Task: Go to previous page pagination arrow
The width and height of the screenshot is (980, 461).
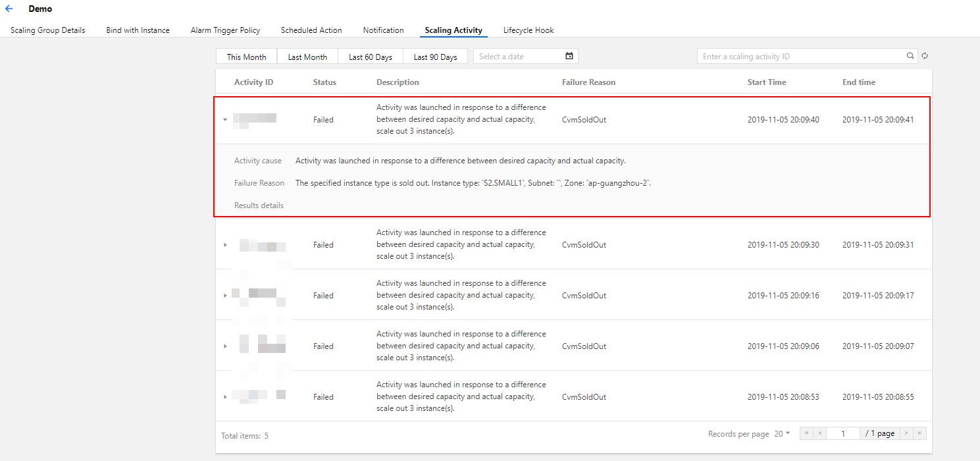Action: [819, 433]
